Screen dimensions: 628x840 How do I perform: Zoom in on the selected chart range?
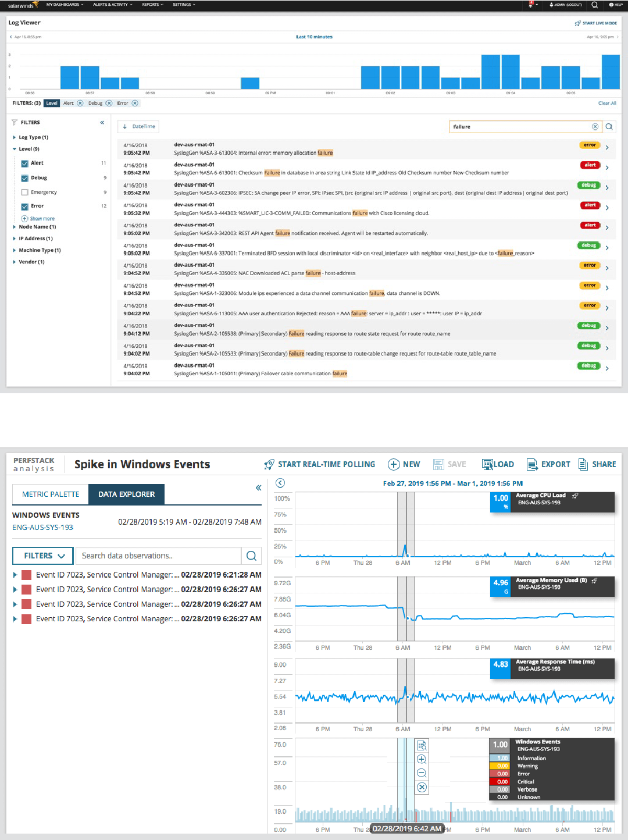tap(422, 759)
